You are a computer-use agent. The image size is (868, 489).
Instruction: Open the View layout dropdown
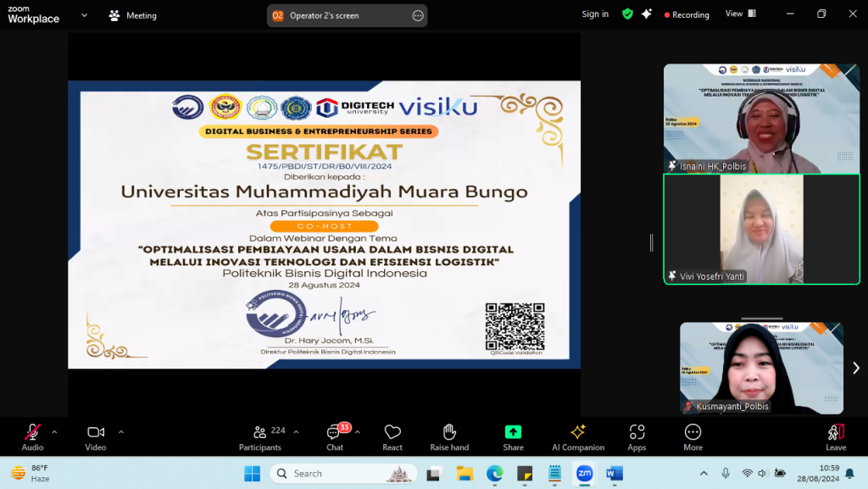(739, 14)
